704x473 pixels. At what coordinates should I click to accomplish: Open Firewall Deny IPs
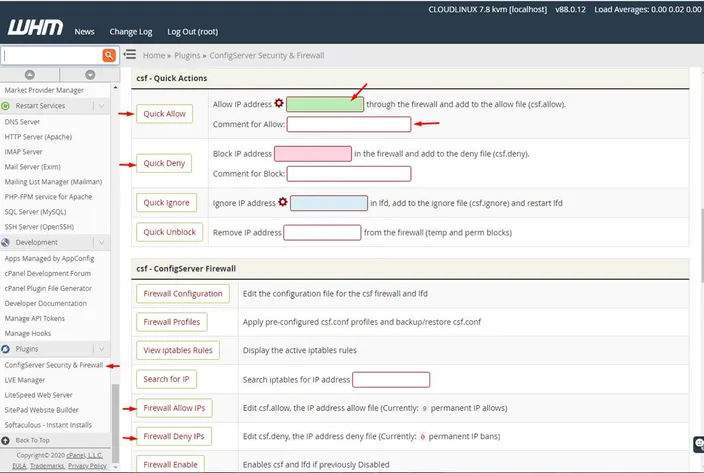tap(174, 436)
